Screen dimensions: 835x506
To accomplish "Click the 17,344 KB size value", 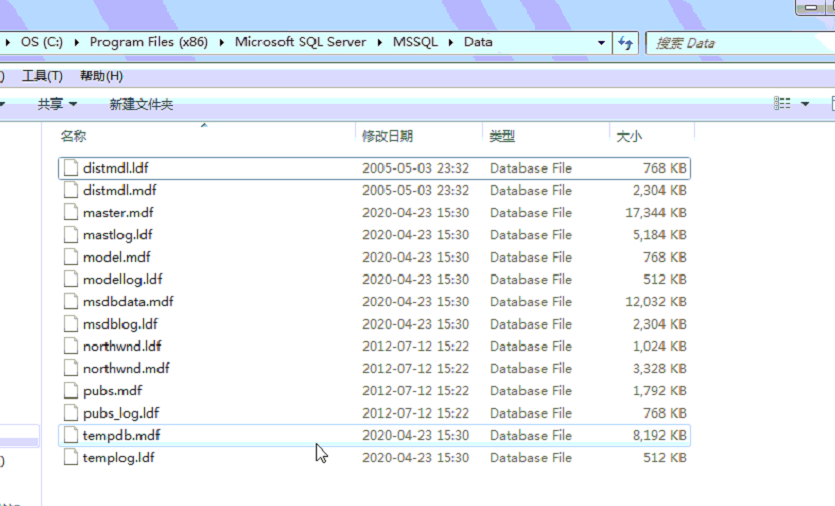I will pos(656,213).
